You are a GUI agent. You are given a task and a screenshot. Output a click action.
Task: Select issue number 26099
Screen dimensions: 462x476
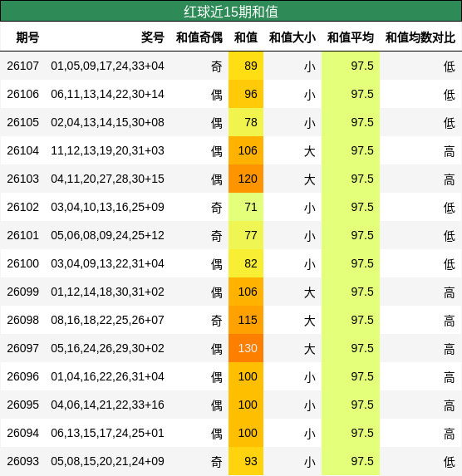22,292
